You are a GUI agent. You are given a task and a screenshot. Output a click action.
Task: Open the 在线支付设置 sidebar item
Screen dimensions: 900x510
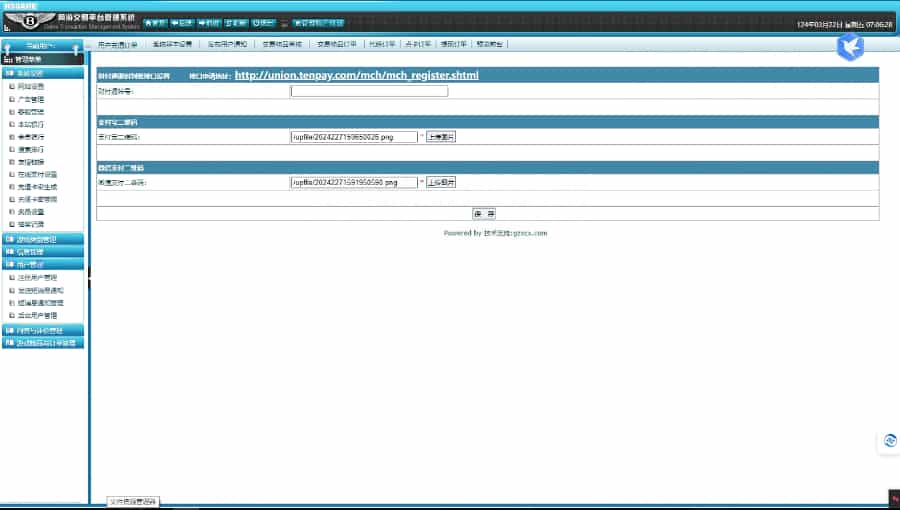(37, 174)
